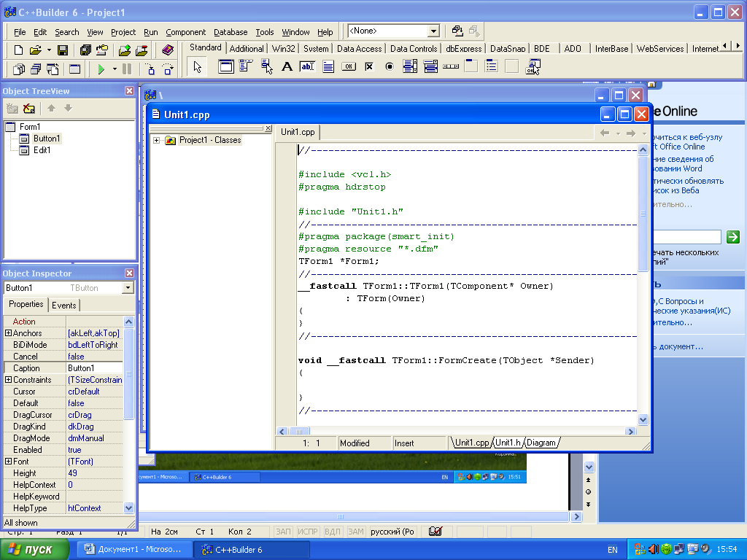Click the View Unit toolbar icon
The image size is (747, 560).
(x=18, y=69)
